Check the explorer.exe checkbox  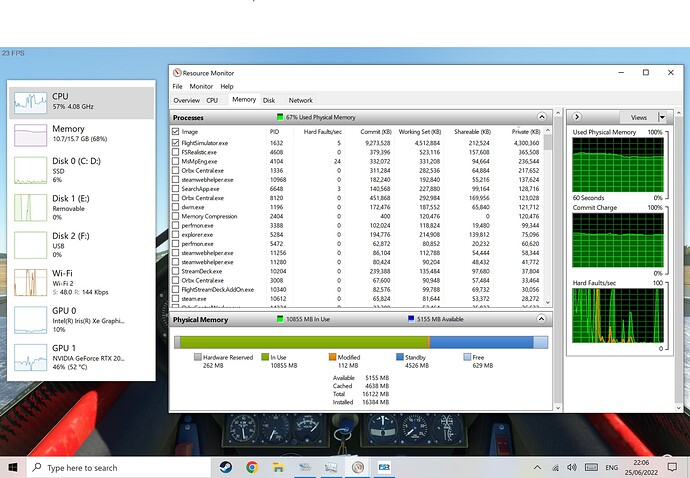176,235
